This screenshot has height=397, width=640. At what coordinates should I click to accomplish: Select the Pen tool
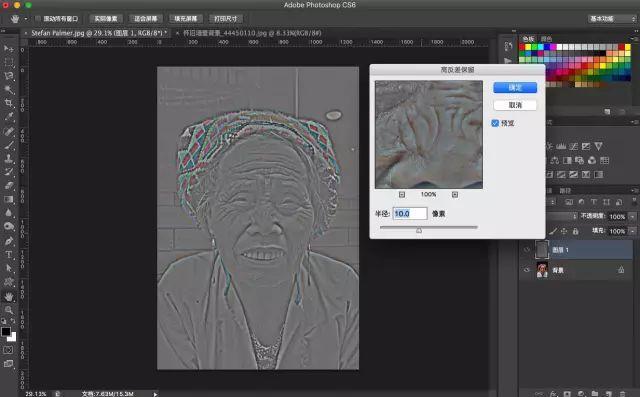(x=9, y=241)
